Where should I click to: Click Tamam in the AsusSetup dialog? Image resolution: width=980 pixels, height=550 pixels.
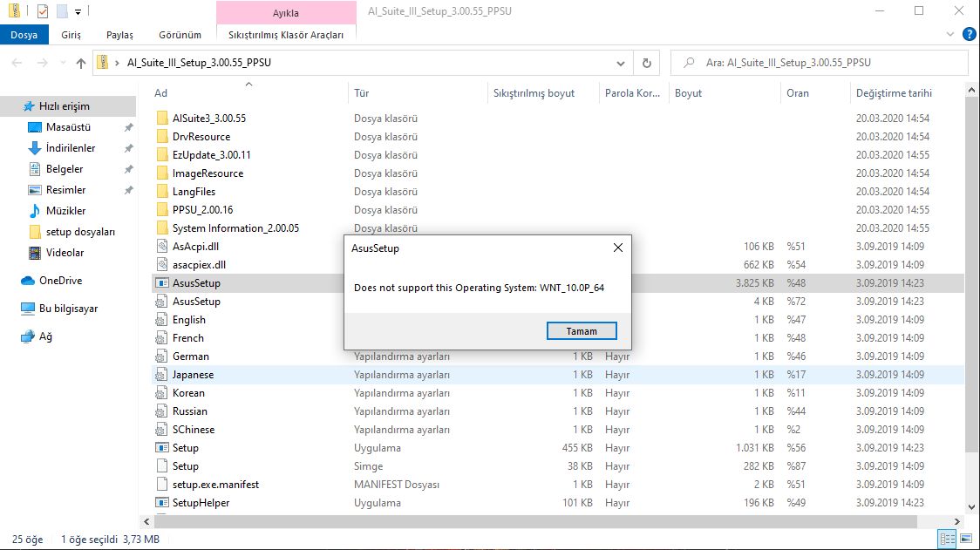(582, 331)
